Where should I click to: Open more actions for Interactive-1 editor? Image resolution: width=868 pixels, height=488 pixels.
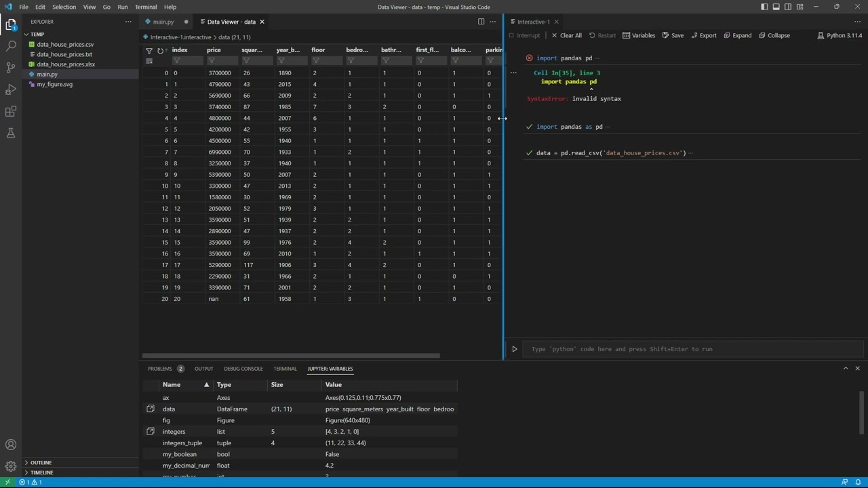pyautogui.click(x=858, y=22)
